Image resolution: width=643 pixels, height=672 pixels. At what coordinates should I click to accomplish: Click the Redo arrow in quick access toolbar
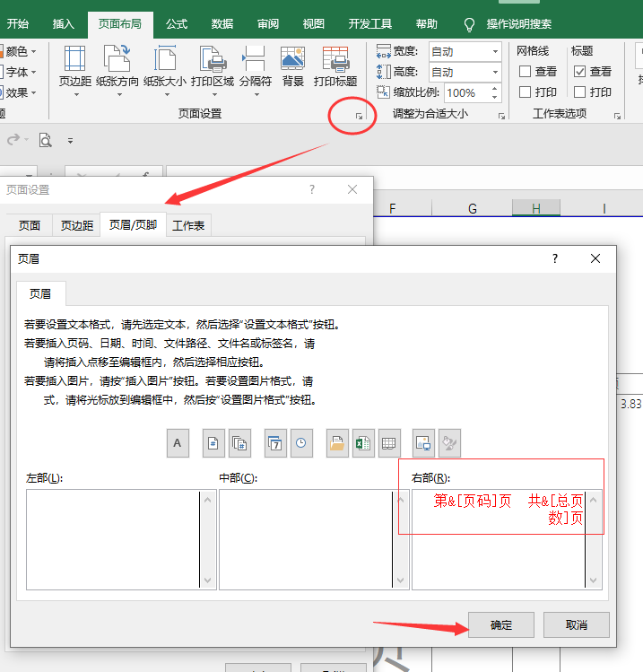[13, 139]
